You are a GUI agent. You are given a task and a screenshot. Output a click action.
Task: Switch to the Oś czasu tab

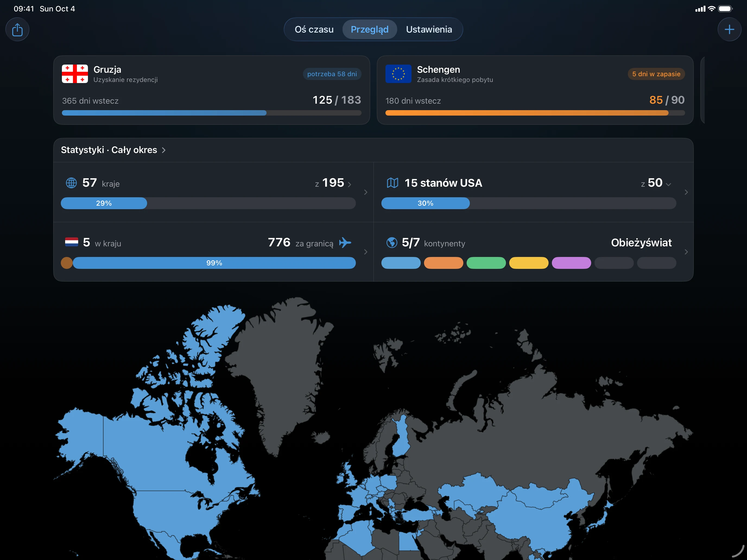click(314, 29)
